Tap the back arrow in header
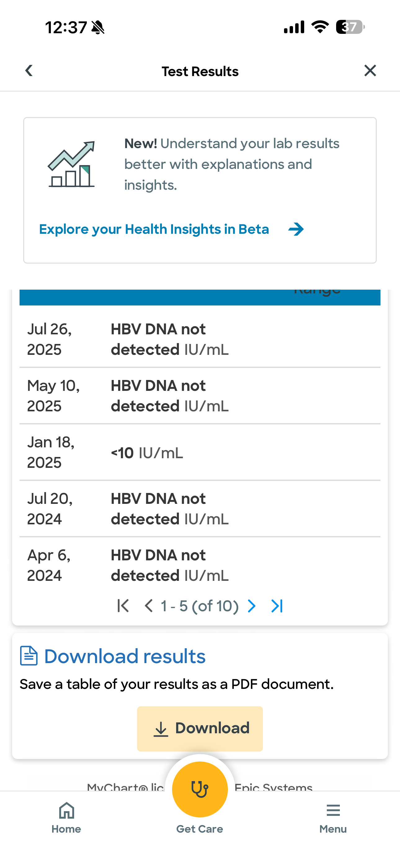The height and width of the screenshot is (868, 400). [x=29, y=71]
